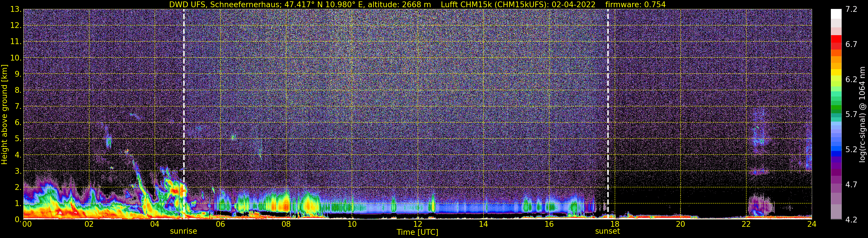Click the '5.' height axis tick label
The height and width of the screenshot is (238, 868).
tap(18, 139)
